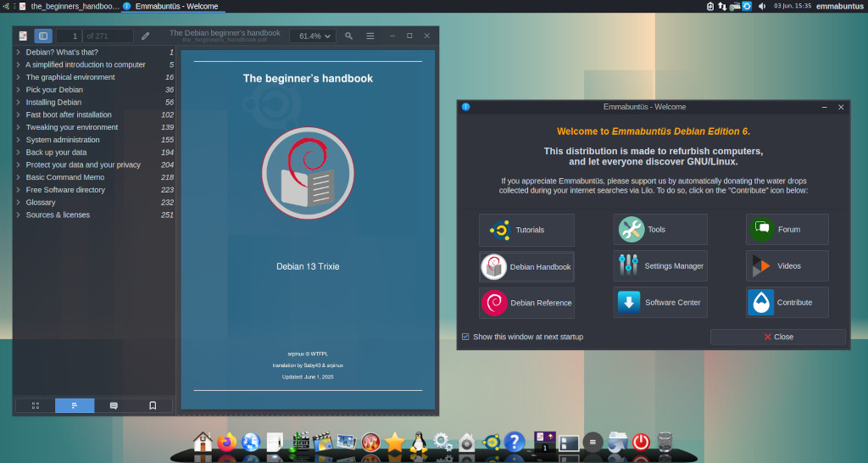868x463 pixels.
Task: Click the Contribute water drop button
Action: point(787,303)
